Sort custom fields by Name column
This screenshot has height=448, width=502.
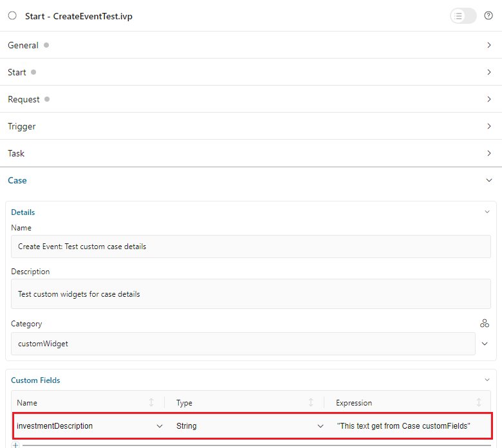pyautogui.click(x=151, y=402)
